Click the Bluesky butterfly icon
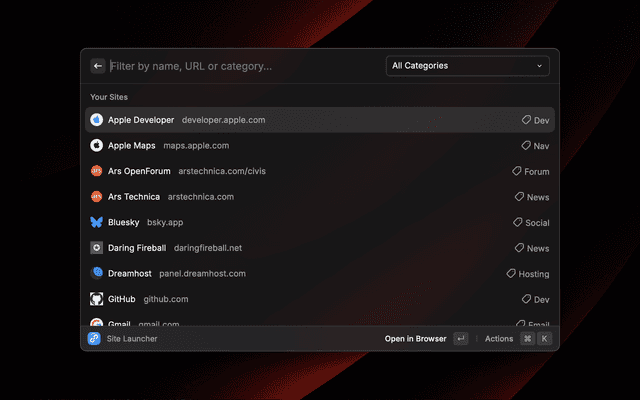Image resolution: width=640 pixels, height=400 pixels. point(97,222)
